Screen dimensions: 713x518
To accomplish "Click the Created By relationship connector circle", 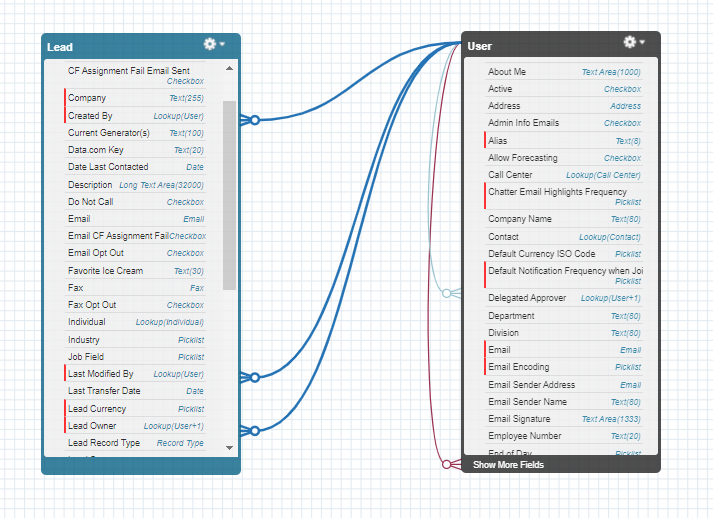I will (255, 120).
